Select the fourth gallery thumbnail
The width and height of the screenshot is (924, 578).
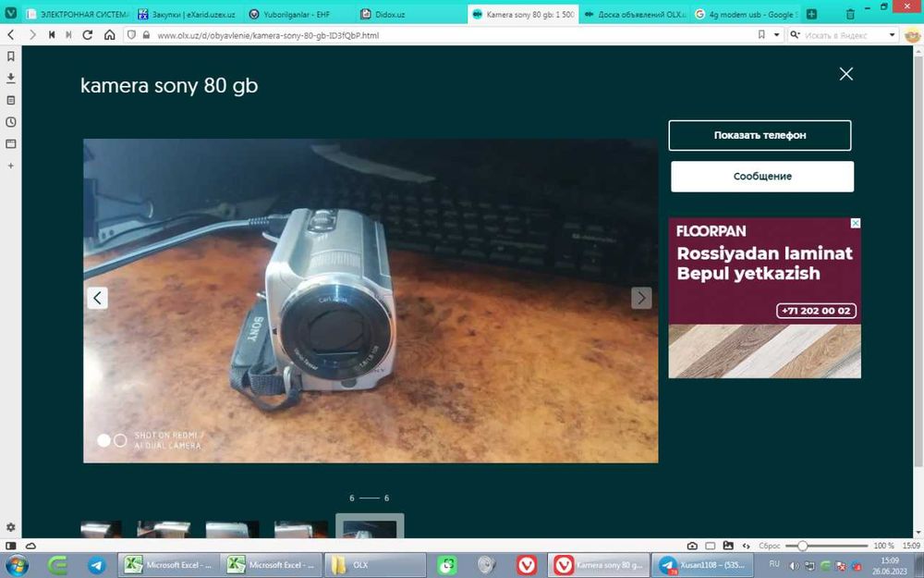tap(301, 529)
